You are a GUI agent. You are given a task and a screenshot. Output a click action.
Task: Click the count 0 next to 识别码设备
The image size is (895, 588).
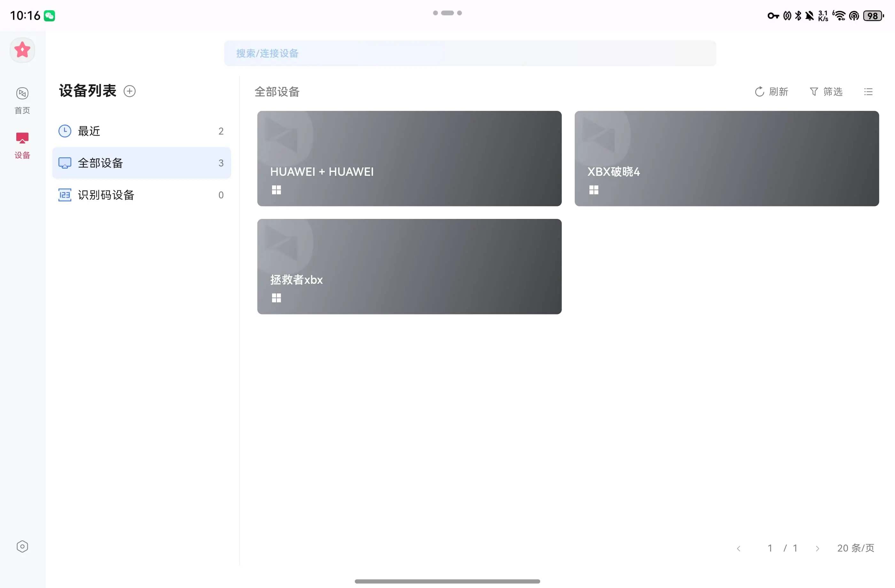[221, 195]
